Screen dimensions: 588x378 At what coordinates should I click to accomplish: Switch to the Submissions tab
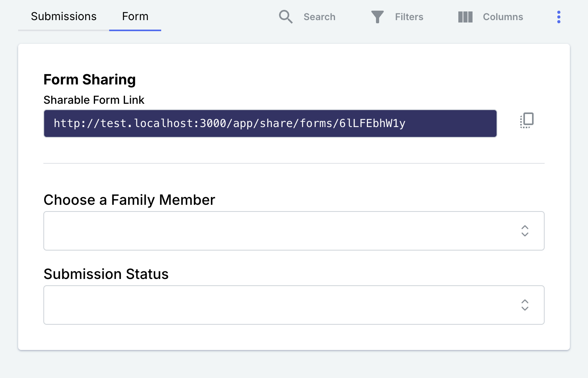click(63, 17)
